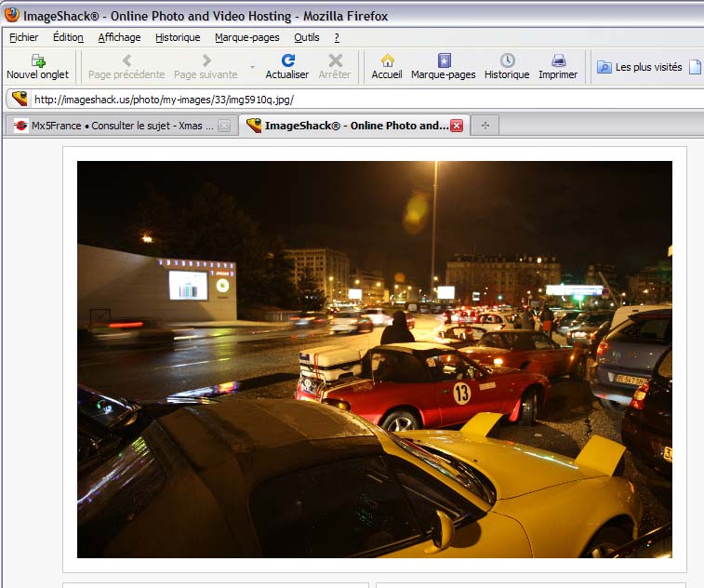Image resolution: width=704 pixels, height=588 pixels.
Task: Open a new tab with Nouvel onglet
Action: [x=37, y=66]
